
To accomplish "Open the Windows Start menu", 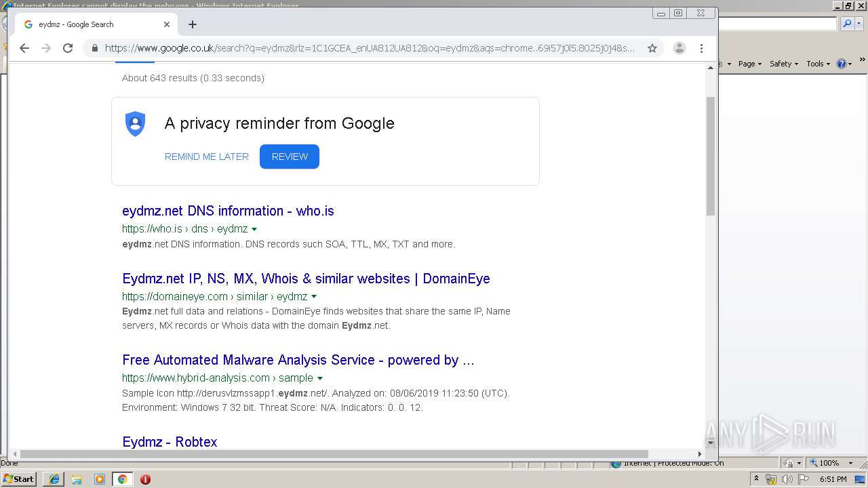I will click(x=19, y=479).
